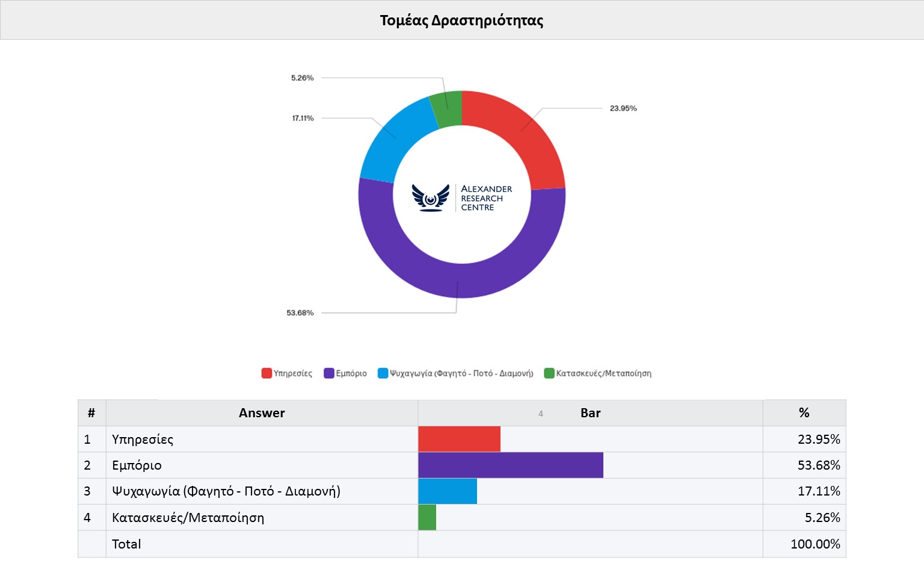Screen dimensions: 924x578
Task: Click the purple Εμπόριο legend swatch
Action: [x=329, y=373]
